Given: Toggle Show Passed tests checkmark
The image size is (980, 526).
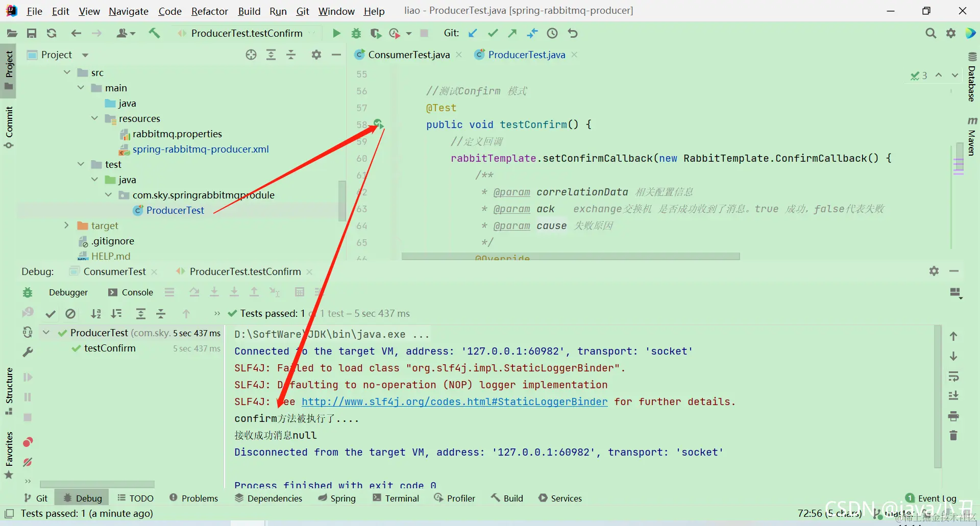Looking at the screenshot, I should click(x=50, y=314).
